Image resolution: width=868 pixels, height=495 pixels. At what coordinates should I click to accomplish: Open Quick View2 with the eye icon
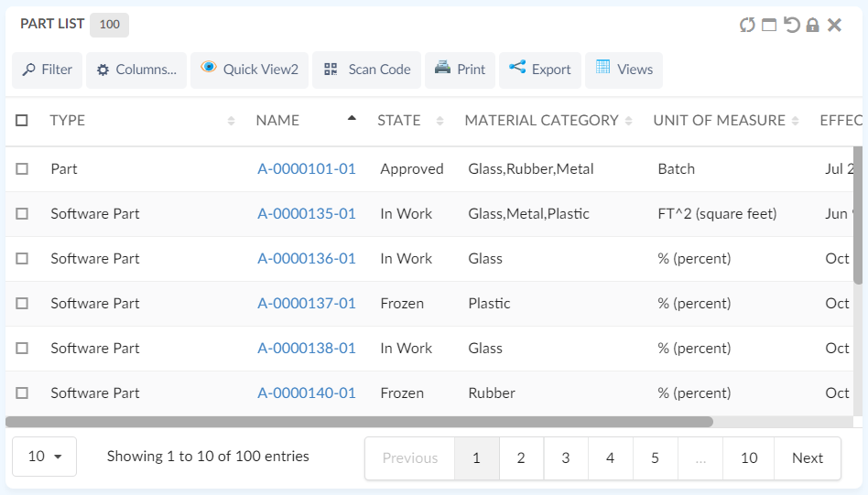pos(249,70)
